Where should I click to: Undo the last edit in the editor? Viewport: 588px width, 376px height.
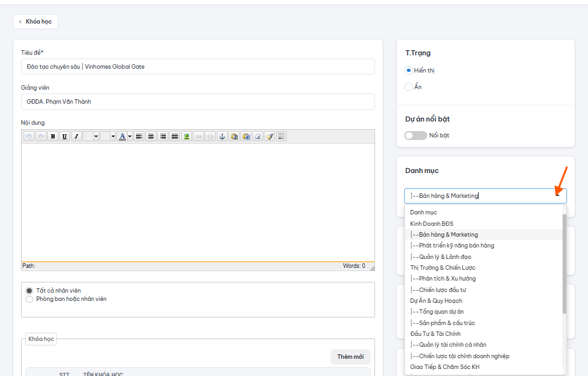click(29, 136)
